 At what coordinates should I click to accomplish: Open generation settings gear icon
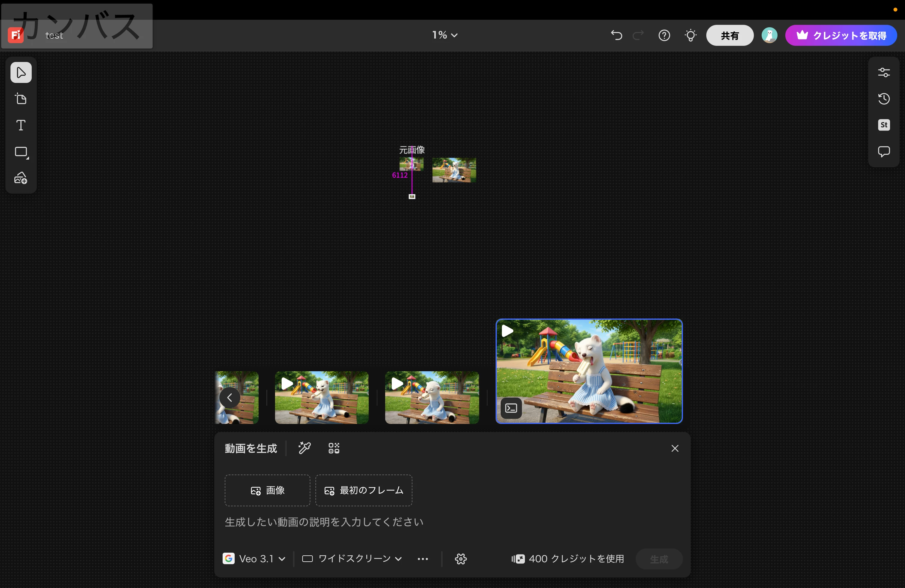click(x=461, y=559)
